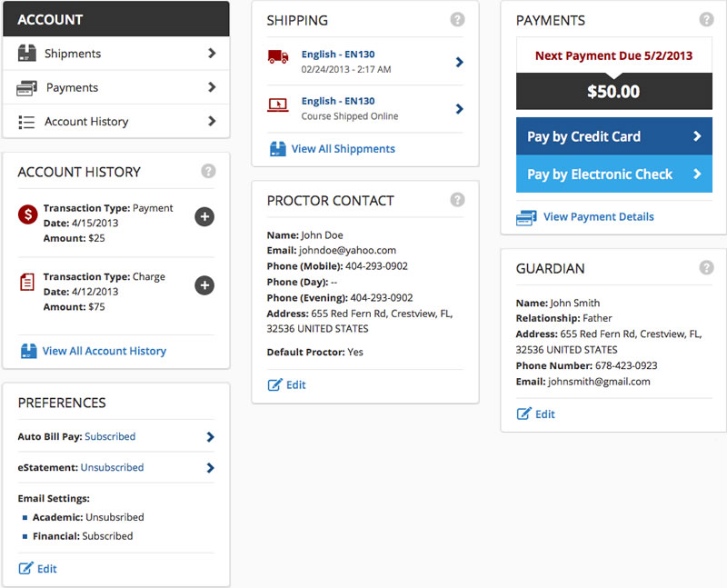Image resolution: width=727 pixels, height=588 pixels.
Task: Open View Payment Details link
Action: pos(598,217)
